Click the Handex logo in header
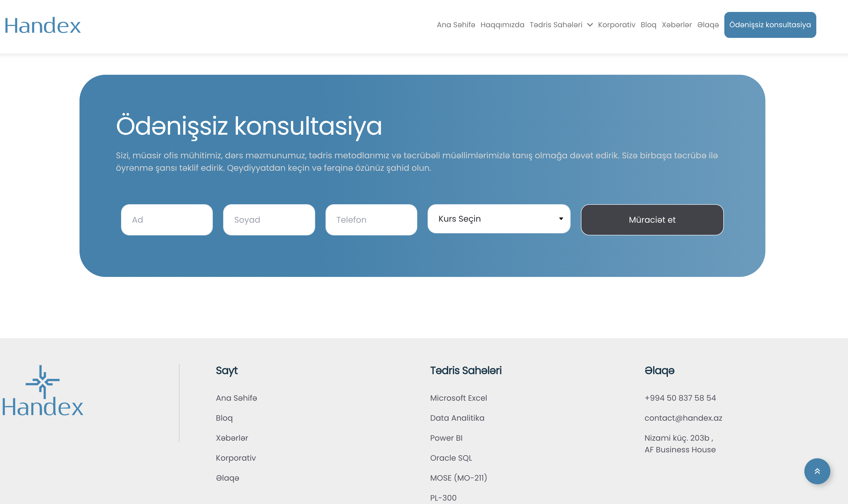This screenshot has height=504, width=848. [43, 26]
